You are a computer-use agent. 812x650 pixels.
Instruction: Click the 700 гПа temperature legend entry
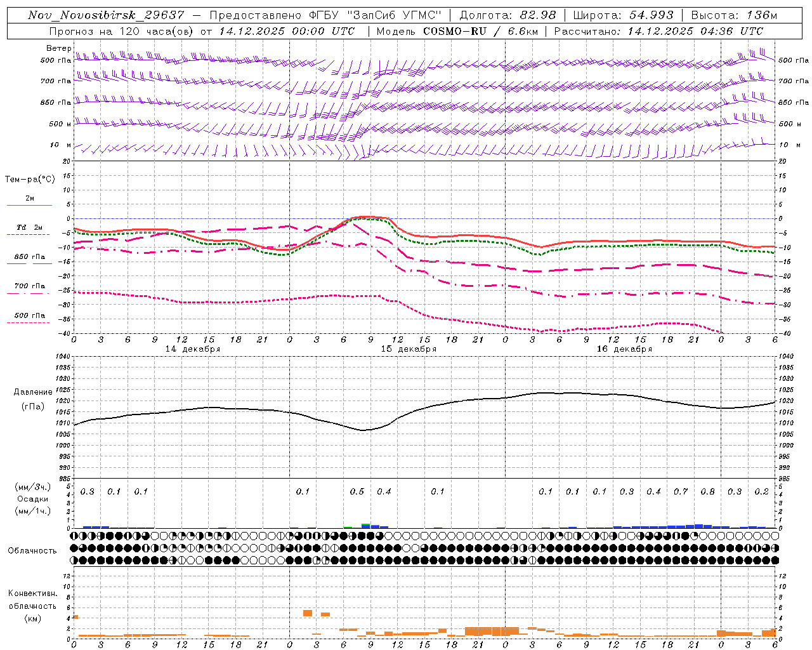[29, 286]
